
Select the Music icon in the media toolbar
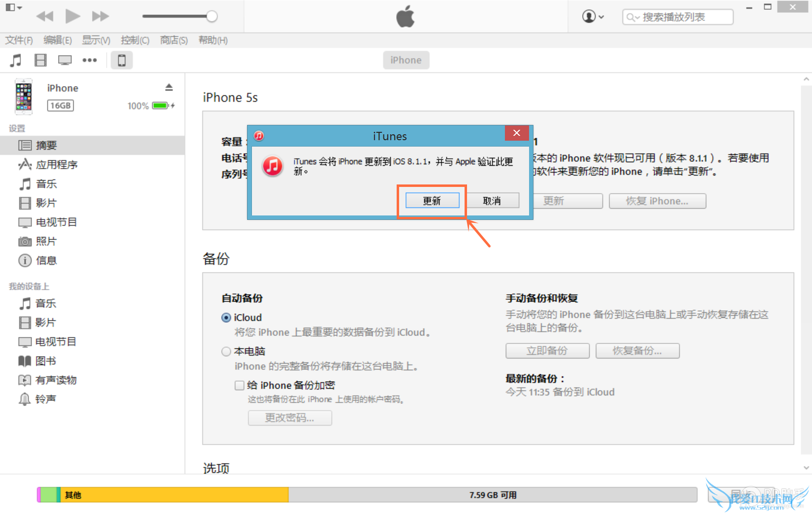tap(15, 60)
